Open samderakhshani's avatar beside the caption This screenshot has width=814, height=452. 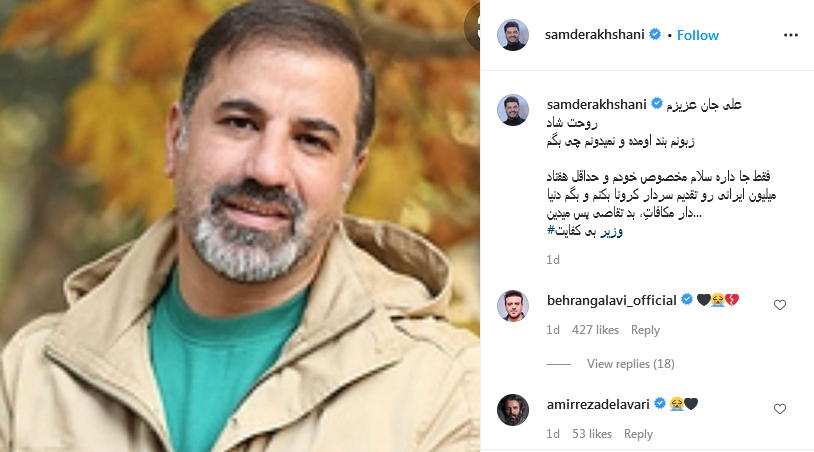[513, 109]
